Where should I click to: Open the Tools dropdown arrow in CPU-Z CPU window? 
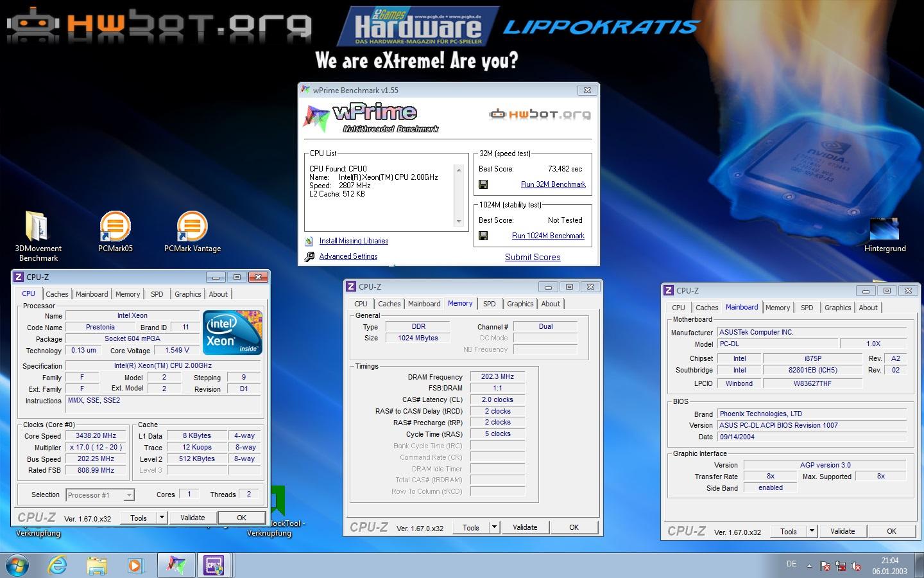(162, 518)
